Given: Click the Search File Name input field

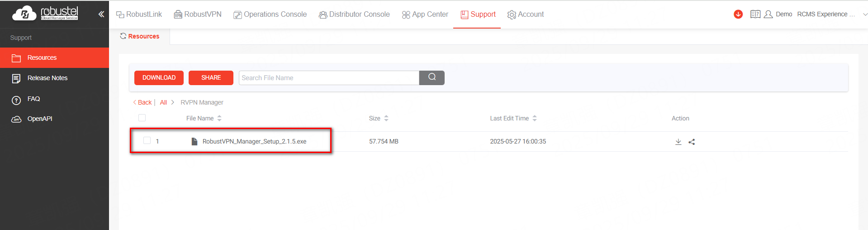Looking at the screenshot, I should [329, 77].
